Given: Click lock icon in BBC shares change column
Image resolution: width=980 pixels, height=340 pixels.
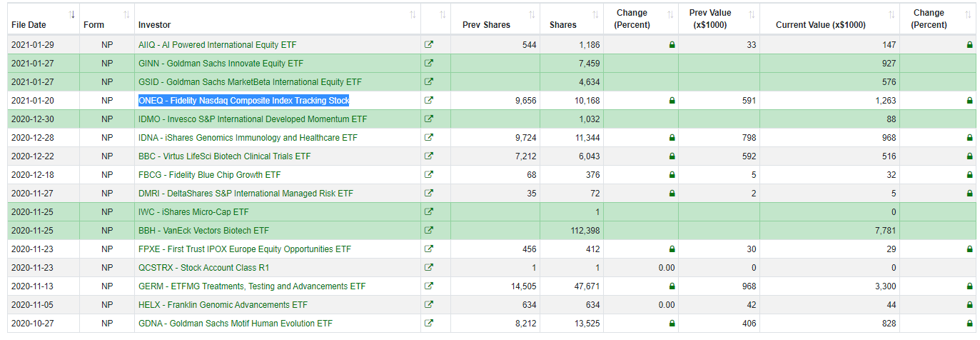Looking at the screenshot, I should tap(672, 156).
